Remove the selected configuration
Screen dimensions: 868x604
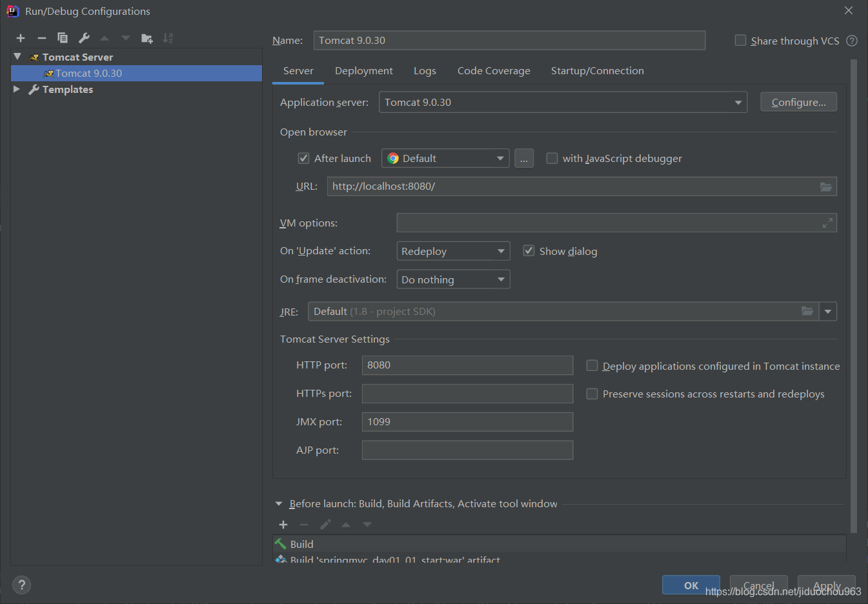click(42, 38)
